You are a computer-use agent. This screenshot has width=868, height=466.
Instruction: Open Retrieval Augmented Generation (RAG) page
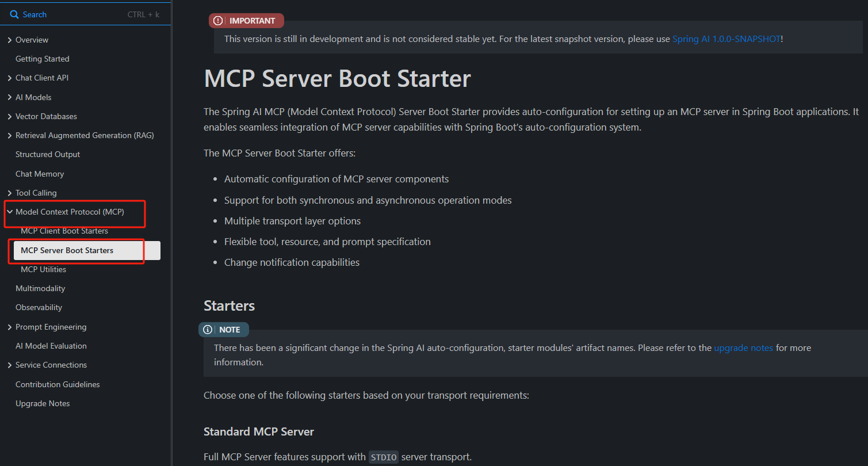[x=85, y=135]
